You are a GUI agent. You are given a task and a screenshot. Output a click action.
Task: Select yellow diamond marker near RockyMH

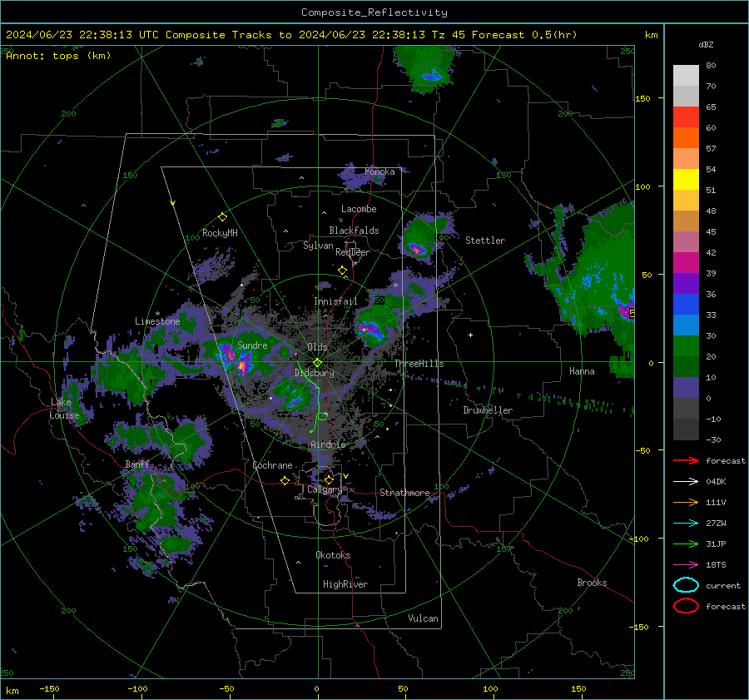tap(222, 217)
